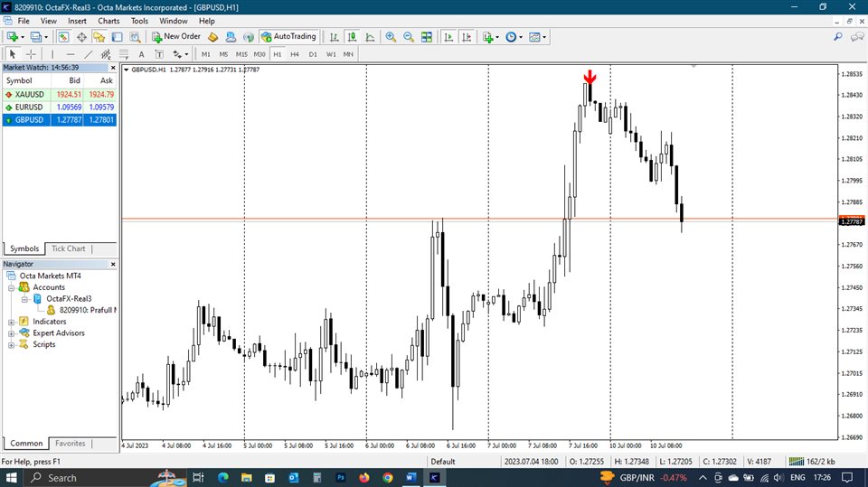Switch to M1 timeframe

206,54
